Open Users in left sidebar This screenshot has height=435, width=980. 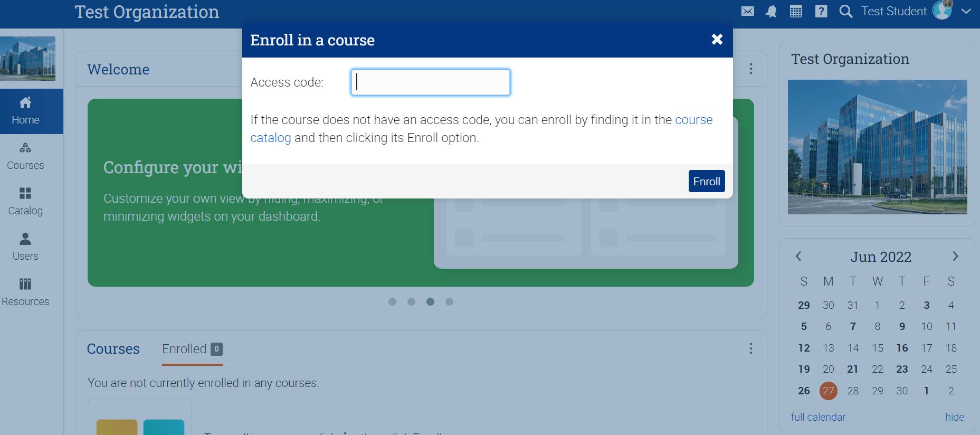point(25,247)
